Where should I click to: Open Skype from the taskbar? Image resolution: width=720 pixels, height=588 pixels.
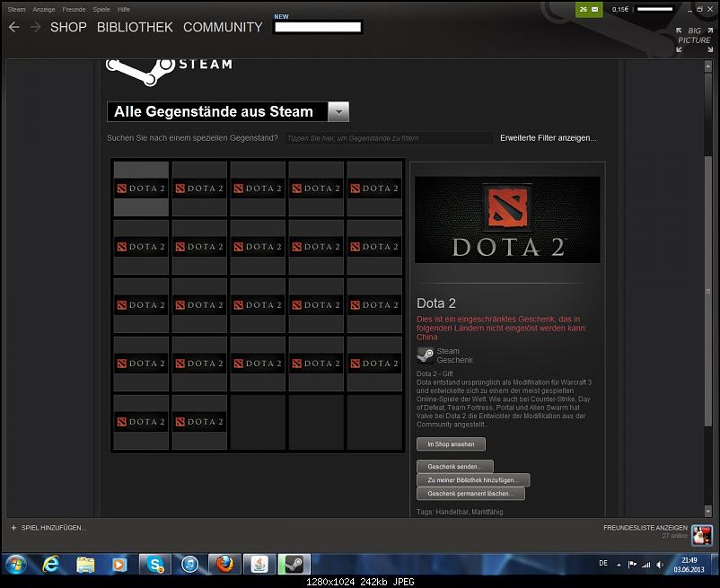pos(155,564)
